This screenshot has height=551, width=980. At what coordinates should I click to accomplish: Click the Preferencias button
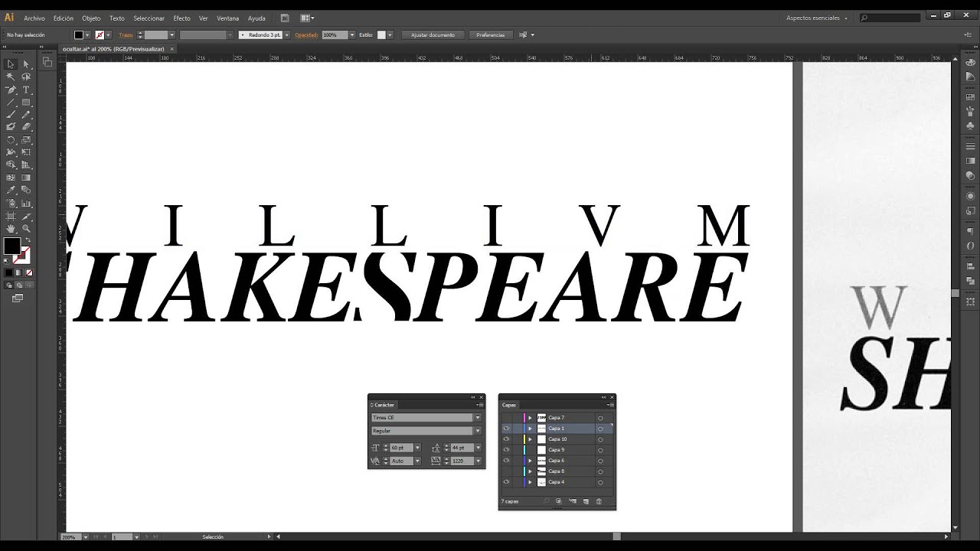490,34
